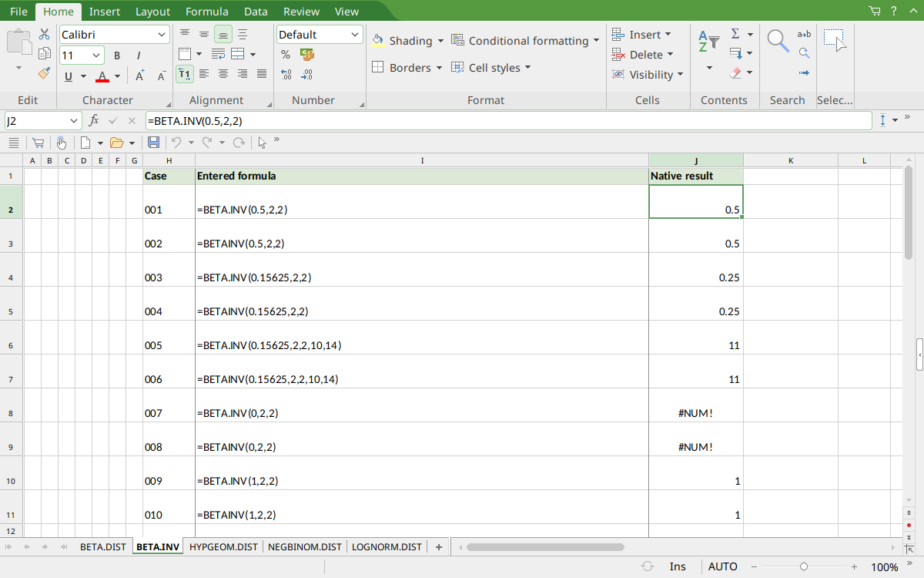Open the cell reference J2 dropdown
924x578 pixels.
tap(74, 121)
